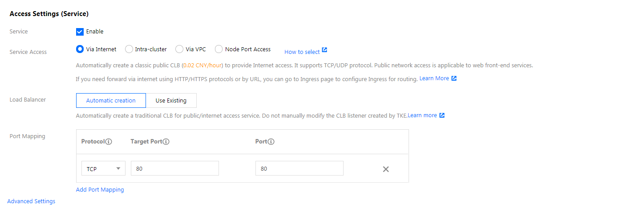Click external link icon after CLB Learn more

coord(442,115)
